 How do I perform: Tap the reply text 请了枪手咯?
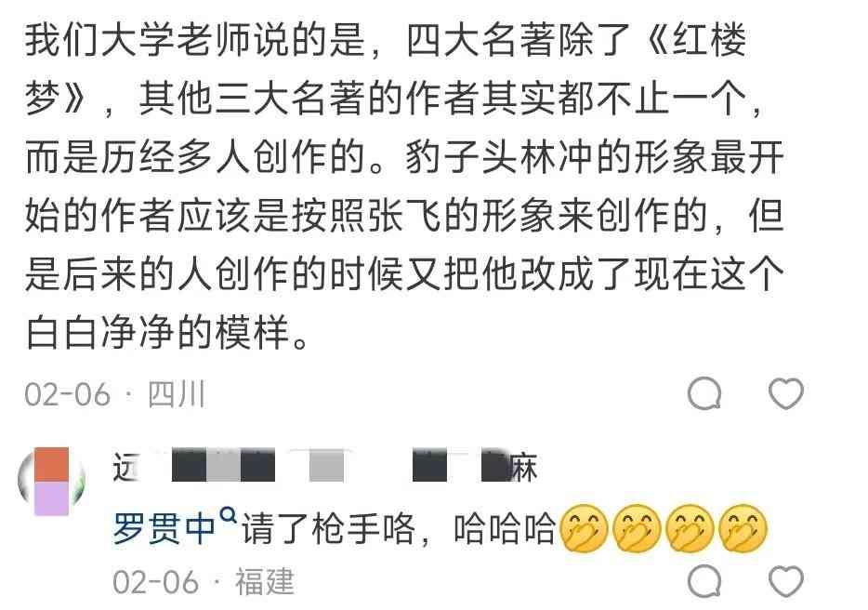click(x=328, y=528)
